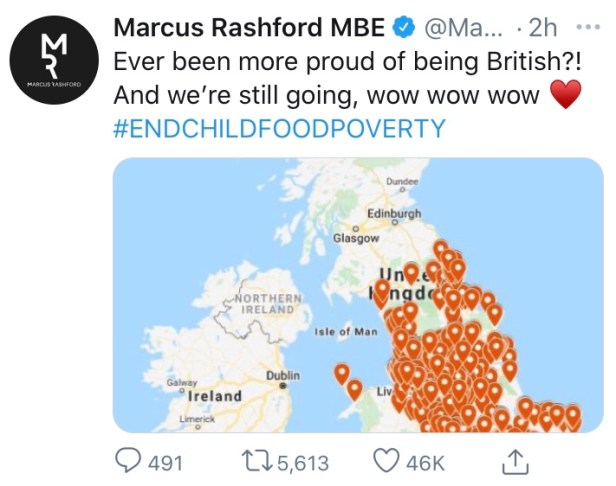This screenshot has height=486, width=616.
Task: Retweet this post via the arrows icon
Action: pyautogui.click(x=257, y=461)
